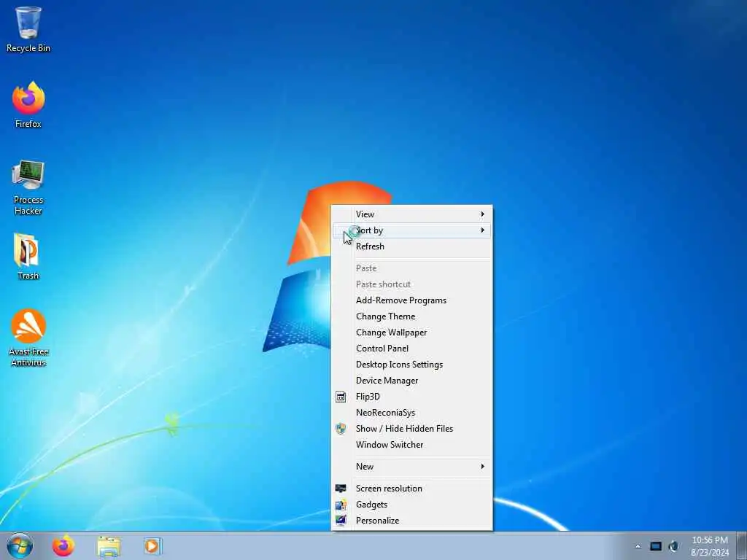Open Control Panel from the context menu
The height and width of the screenshot is (560, 747).
(412, 349)
